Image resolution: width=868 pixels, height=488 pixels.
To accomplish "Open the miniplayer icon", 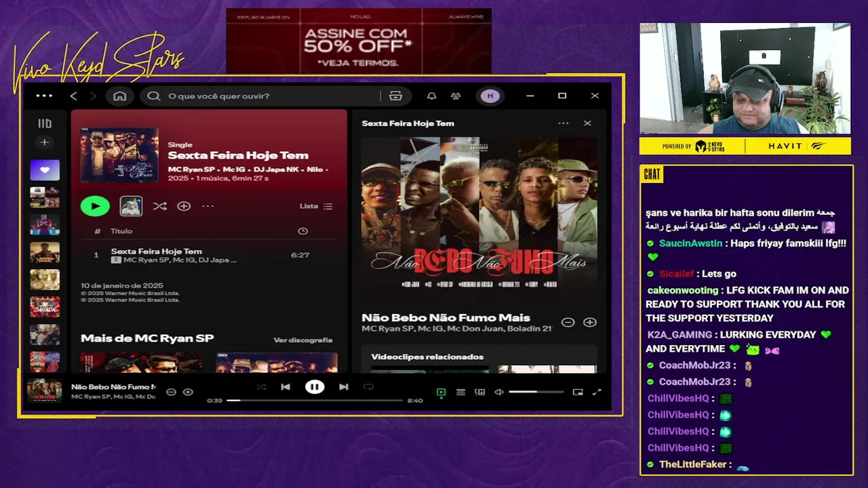I will 578,392.
